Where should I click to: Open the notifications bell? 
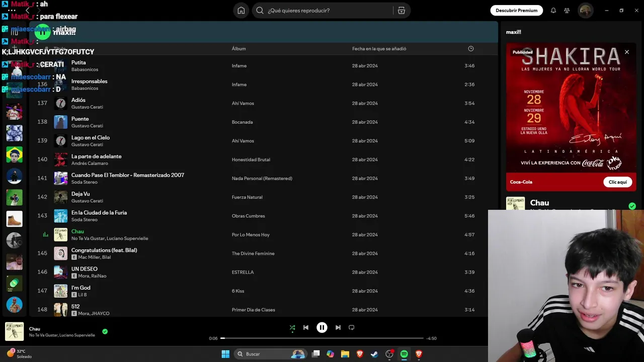553,10
